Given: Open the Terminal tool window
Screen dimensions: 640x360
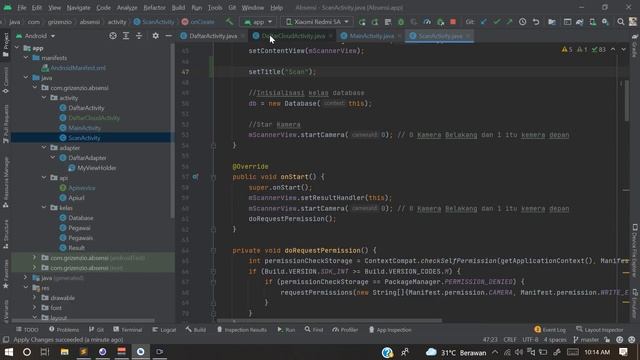Looking at the screenshot, I should click(127, 329).
